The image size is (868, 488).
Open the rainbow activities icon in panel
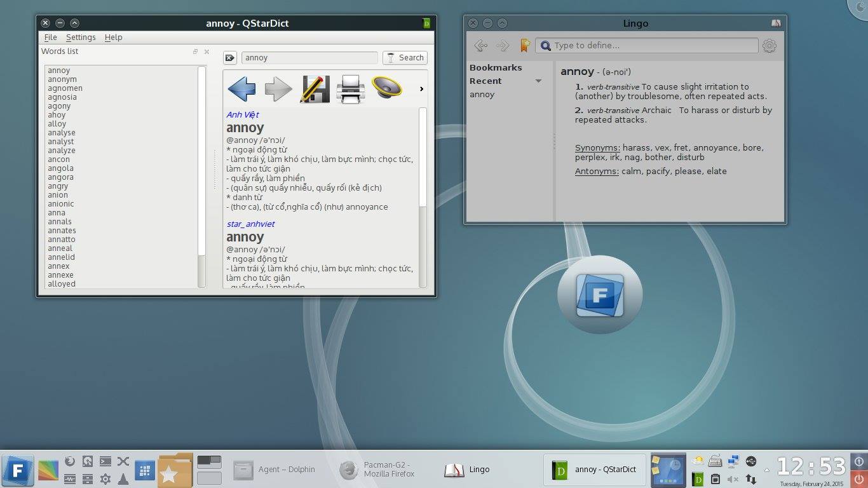48,470
